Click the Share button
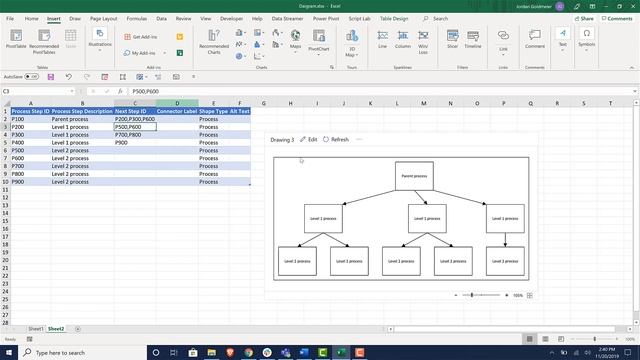Screen dimensions: 640x360 click(x=584, y=19)
